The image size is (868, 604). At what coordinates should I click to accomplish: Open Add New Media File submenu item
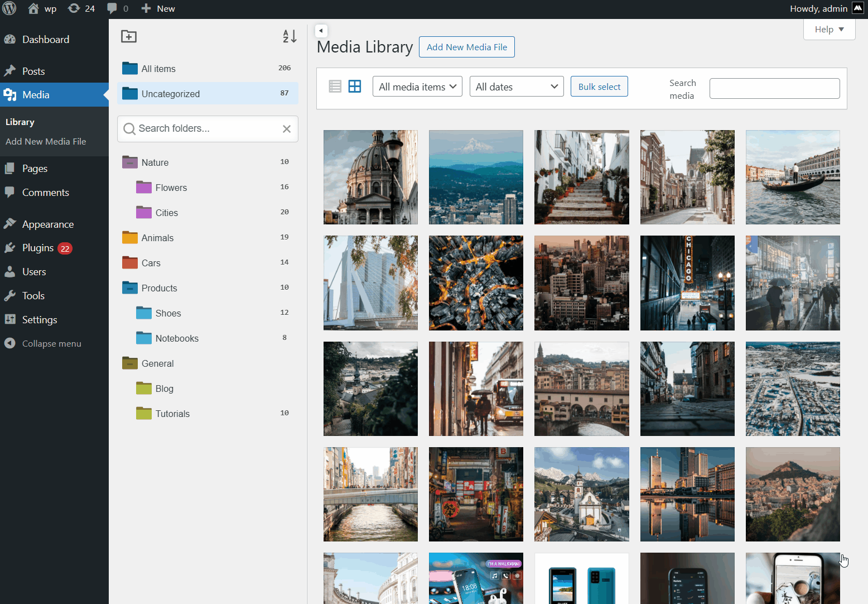(x=46, y=142)
